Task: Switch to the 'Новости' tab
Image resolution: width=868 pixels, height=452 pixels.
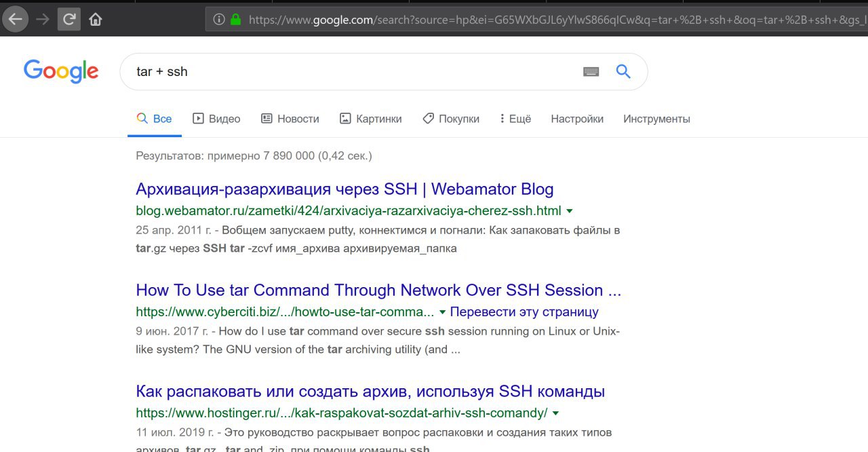Action: [x=290, y=119]
